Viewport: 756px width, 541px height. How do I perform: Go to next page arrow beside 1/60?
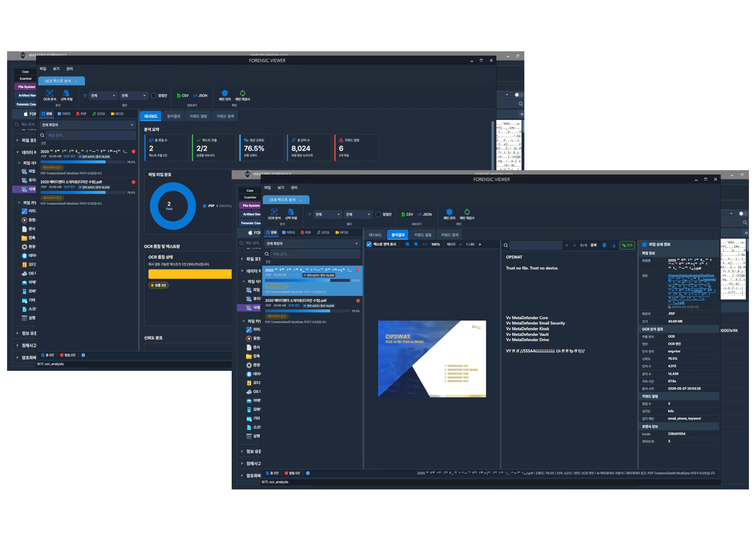click(480, 244)
